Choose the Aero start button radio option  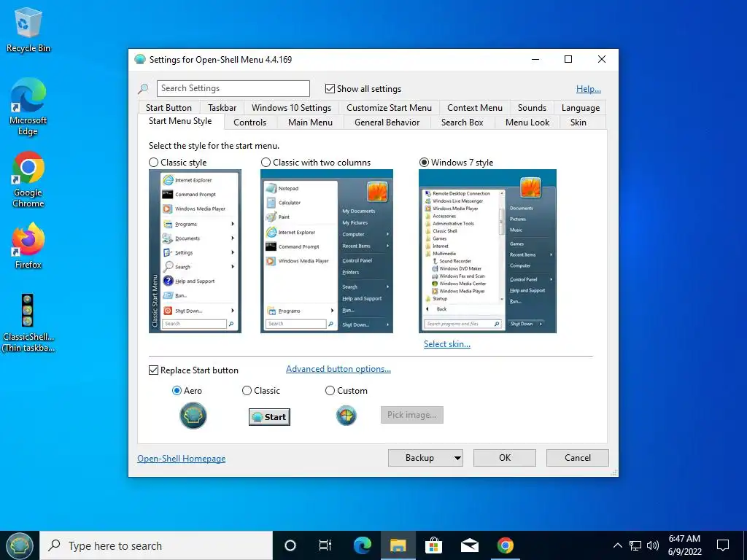point(177,391)
